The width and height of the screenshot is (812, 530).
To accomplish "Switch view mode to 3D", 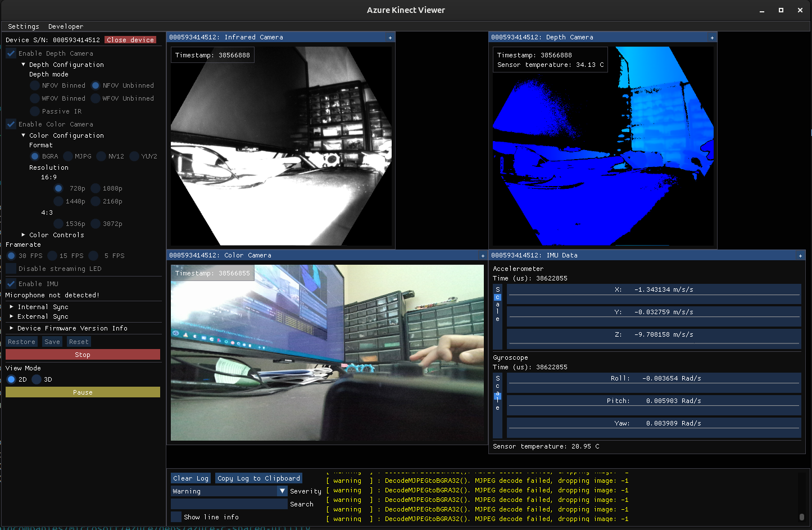I will point(37,379).
